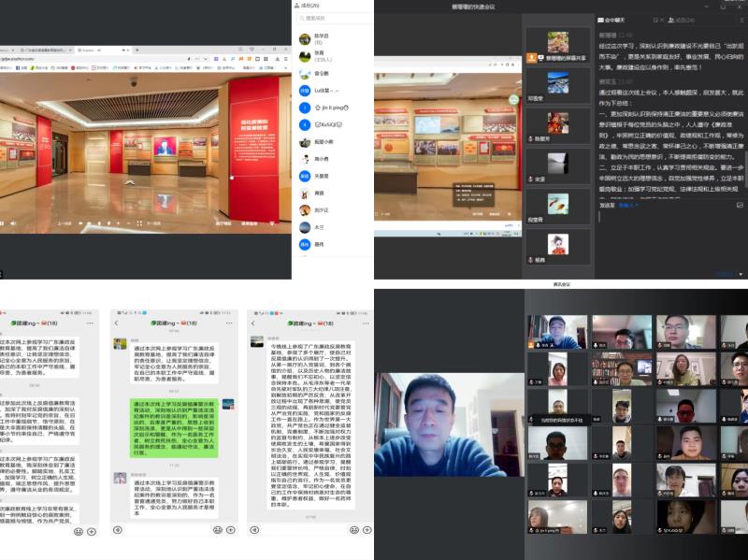The image size is (748, 560).
Task: Search members in the member list field
Action: tap(335, 18)
